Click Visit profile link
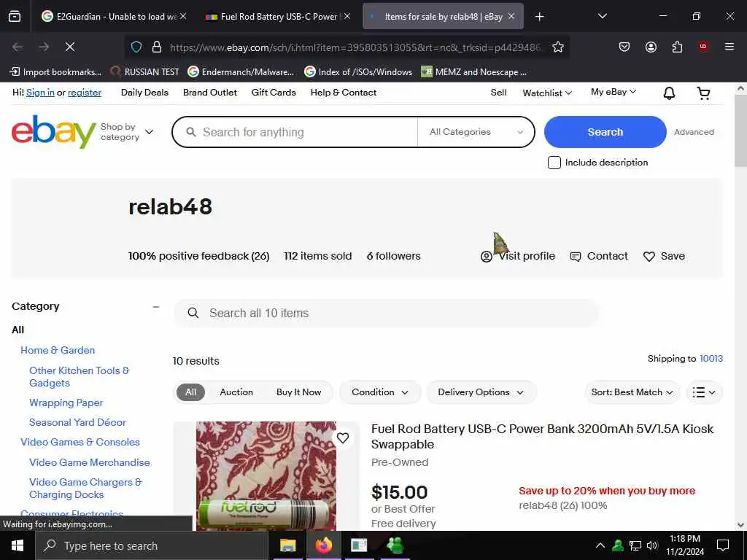This screenshot has width=747, height=560. pos(518,256)
